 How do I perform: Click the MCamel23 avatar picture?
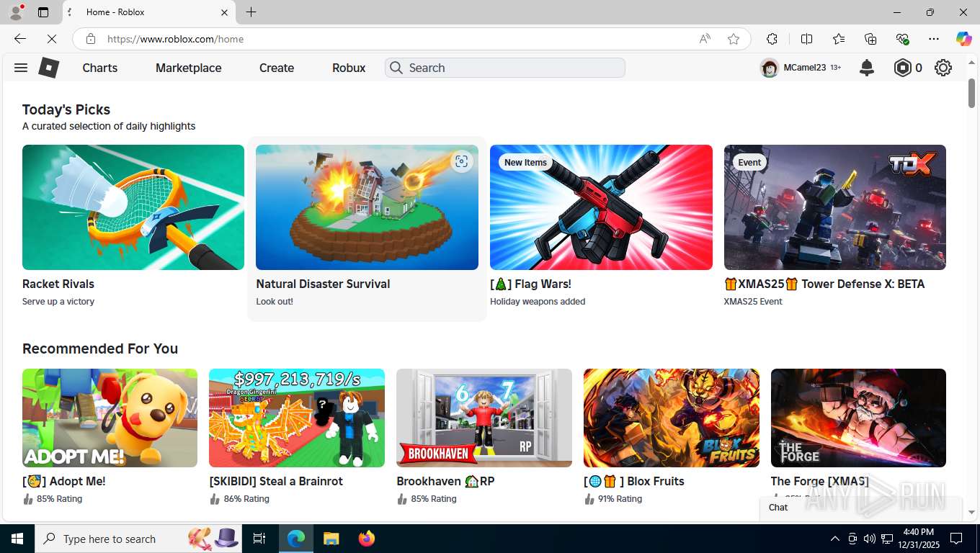[770, 68]
